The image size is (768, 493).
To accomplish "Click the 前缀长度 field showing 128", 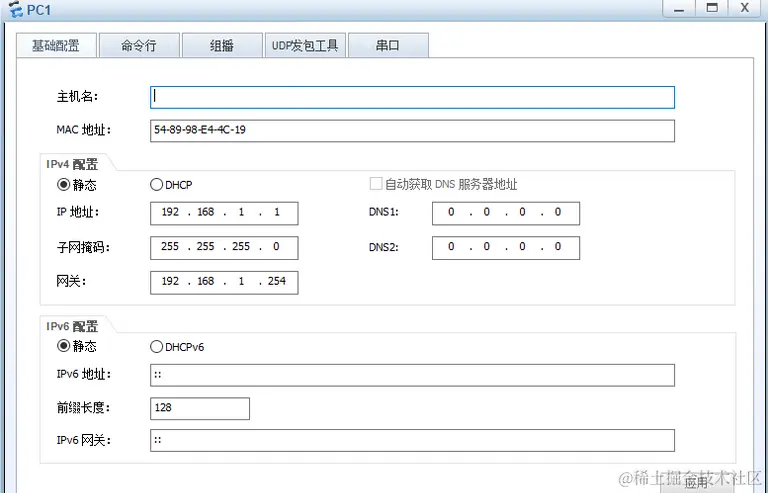I will point(200,408).
